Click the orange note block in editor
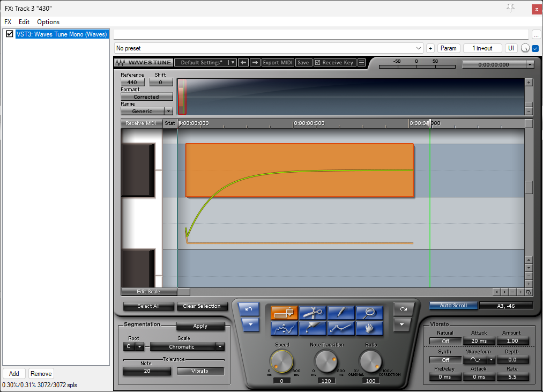The width and height of the screenshot is (543, 392). coord(300,170)
